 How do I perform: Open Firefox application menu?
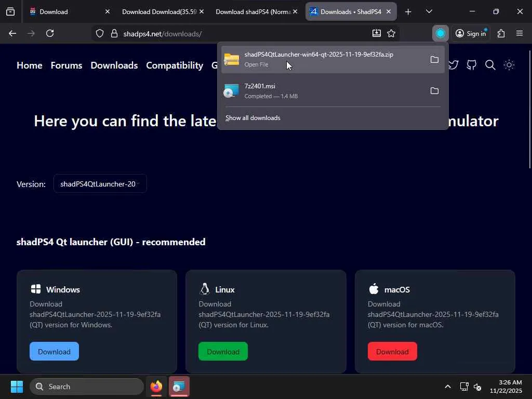tap(520, 33)
